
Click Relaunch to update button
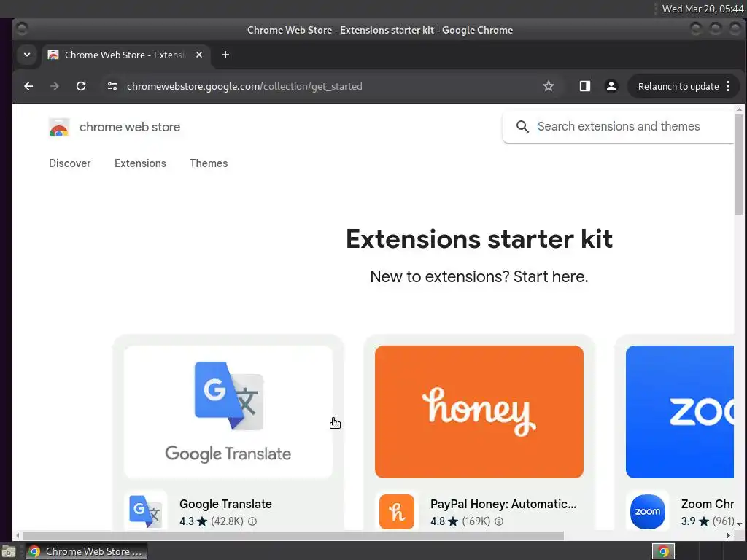click(678, 86)
